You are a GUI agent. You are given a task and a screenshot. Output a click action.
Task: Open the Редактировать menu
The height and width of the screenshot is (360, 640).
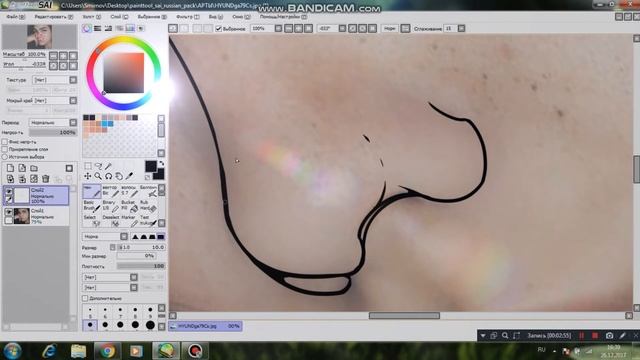[53, 17]
